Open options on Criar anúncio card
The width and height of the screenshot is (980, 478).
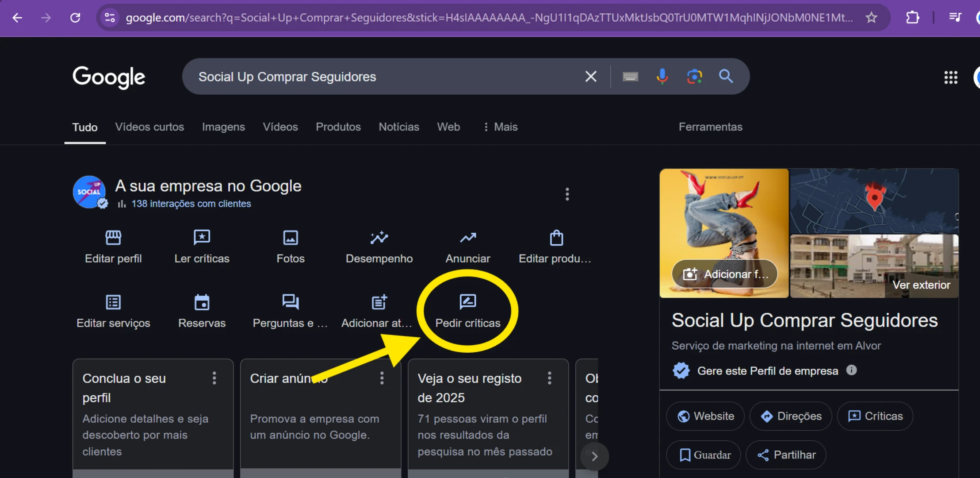(x=382, y=378)
